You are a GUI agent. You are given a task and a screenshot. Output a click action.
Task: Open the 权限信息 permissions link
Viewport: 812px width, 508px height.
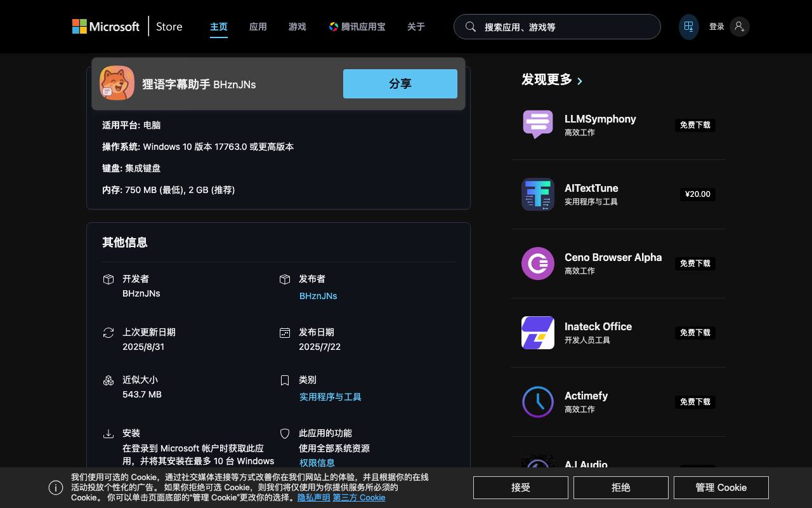317,463
